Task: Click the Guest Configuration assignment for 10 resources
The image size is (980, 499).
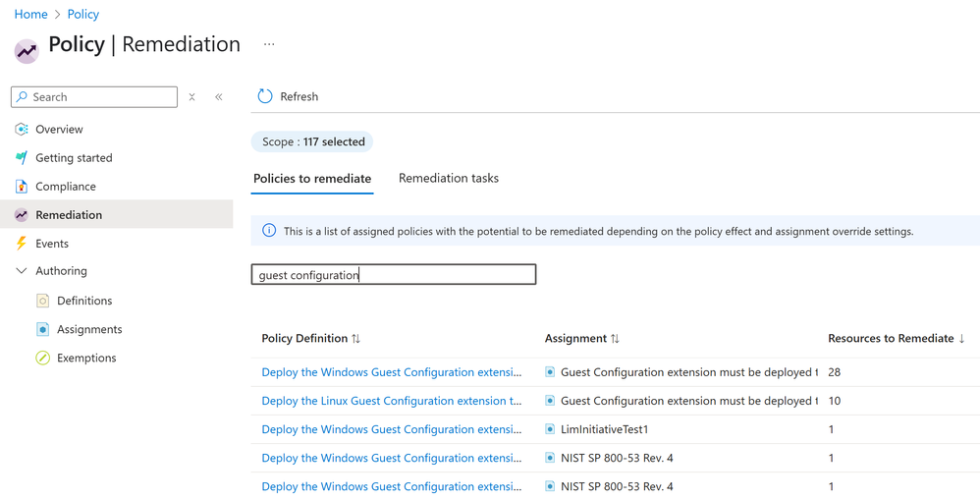Action: (689, 401)
